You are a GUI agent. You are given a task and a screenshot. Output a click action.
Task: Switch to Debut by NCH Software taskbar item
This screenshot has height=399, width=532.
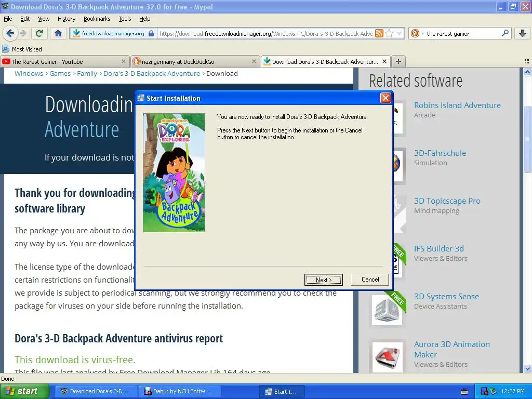click(x=179, y=391)
